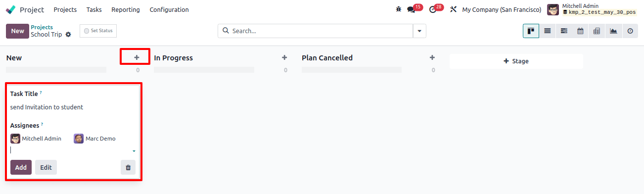Switch to Kanban view icon
This screenshot has height=194, width=644.
click(x=531, y=31)
